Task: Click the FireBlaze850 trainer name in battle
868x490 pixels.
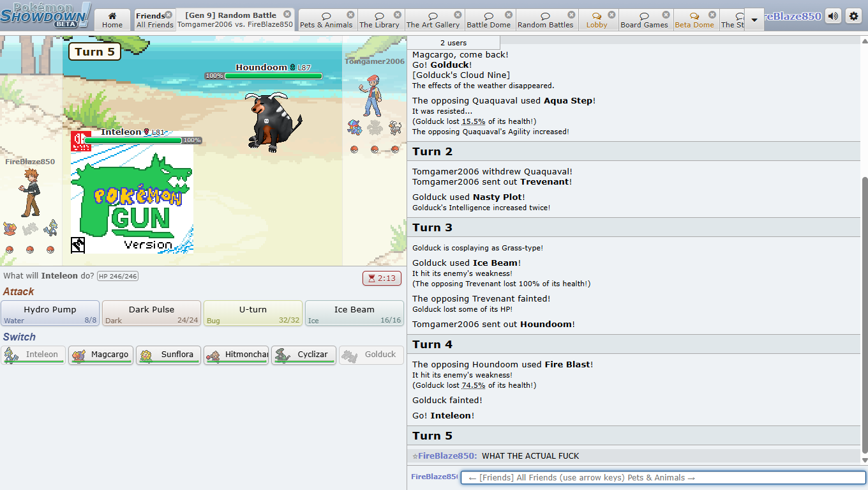Action: click(30, 162)
